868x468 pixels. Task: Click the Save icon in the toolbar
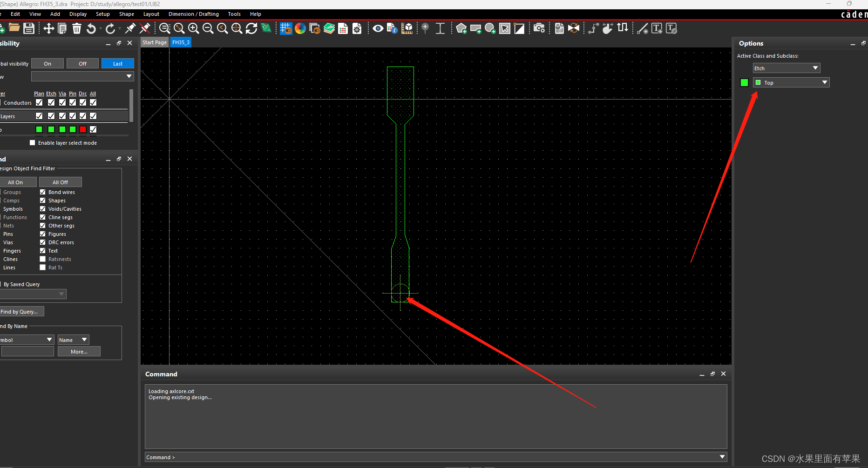[29, 28]
